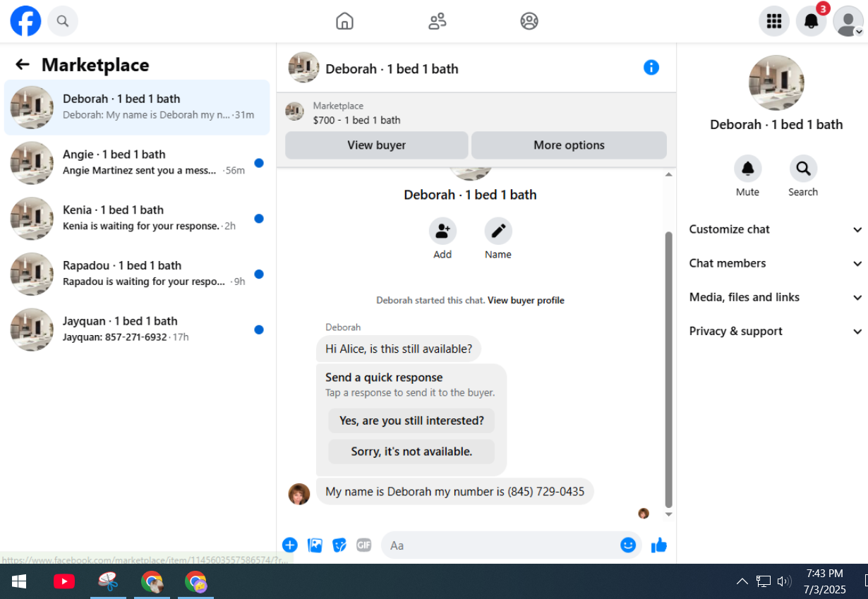The height and width of the screenshot is (599, 868).
Task: Open the Groups icon in top navigation
Action: click(529, 21)
